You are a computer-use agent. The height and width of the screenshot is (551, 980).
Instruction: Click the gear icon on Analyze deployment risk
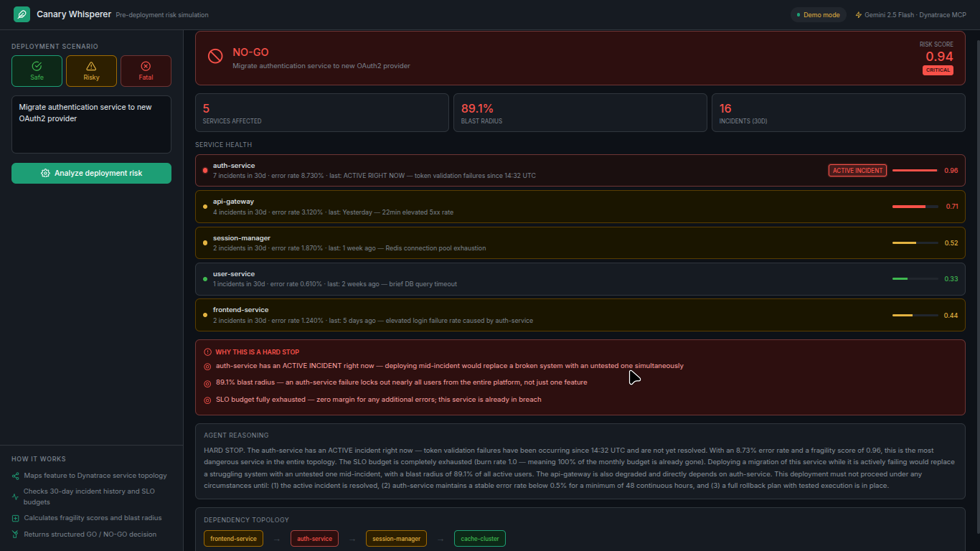coord(46,173)
